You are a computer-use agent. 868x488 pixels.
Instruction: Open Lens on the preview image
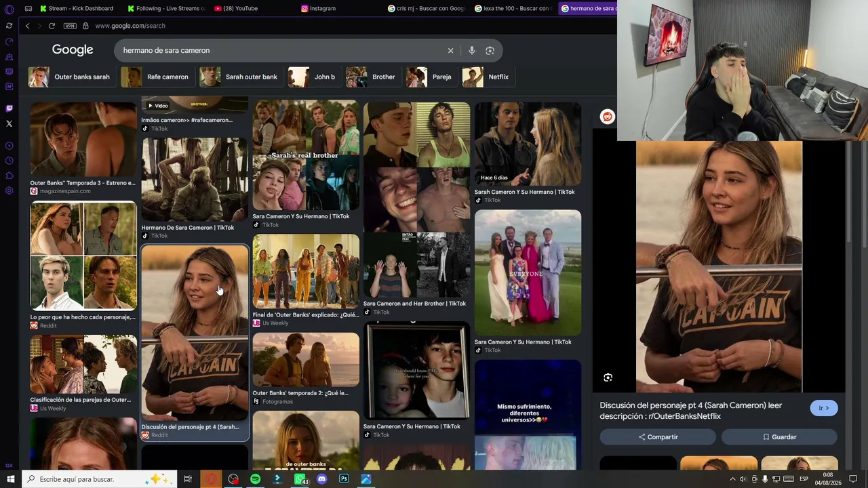608,378
